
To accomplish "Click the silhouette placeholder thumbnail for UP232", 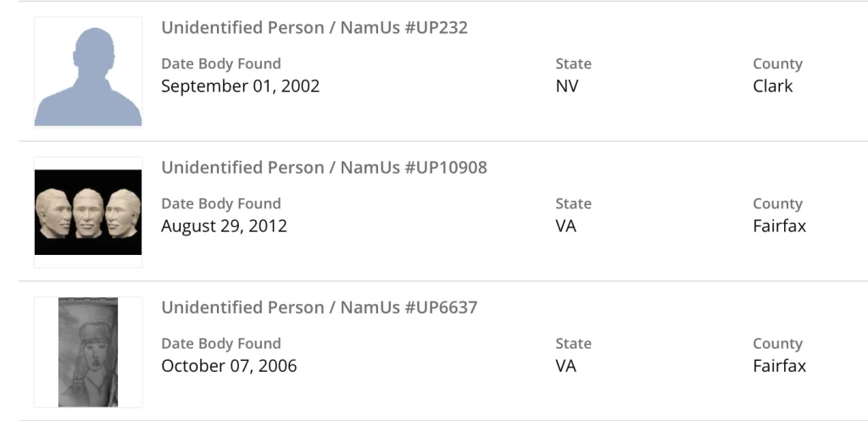I will pos(88,73).
